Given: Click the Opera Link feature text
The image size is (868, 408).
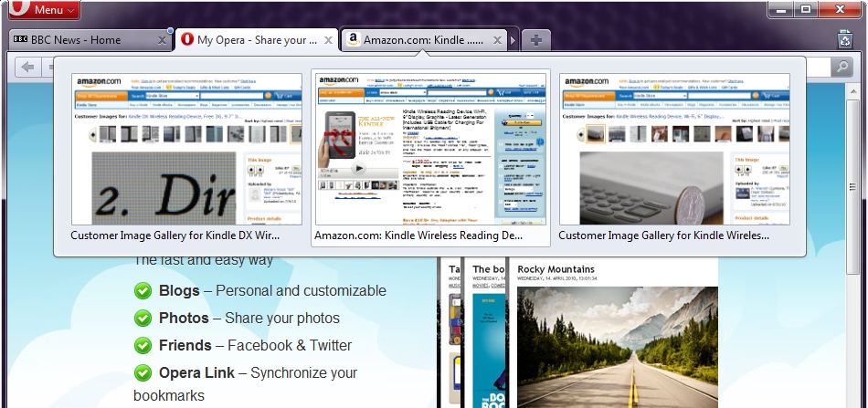Looking at the screenshot, I should tap(245, 383).
